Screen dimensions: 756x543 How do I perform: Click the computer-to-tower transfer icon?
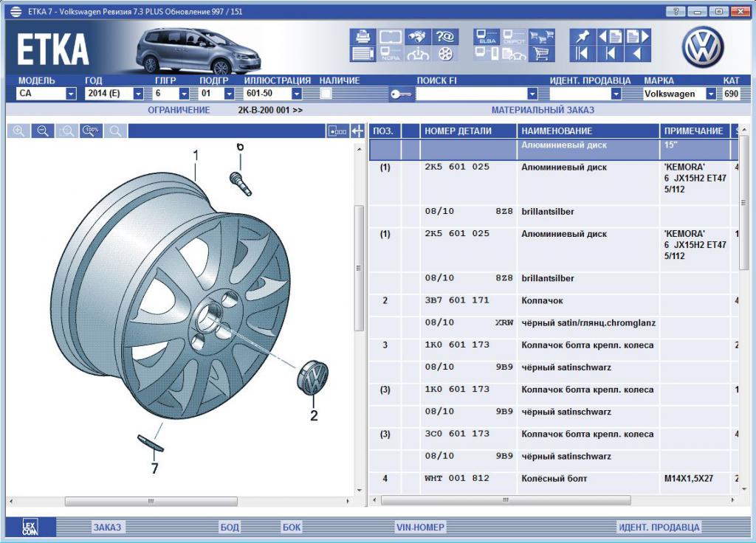point(486,53)
